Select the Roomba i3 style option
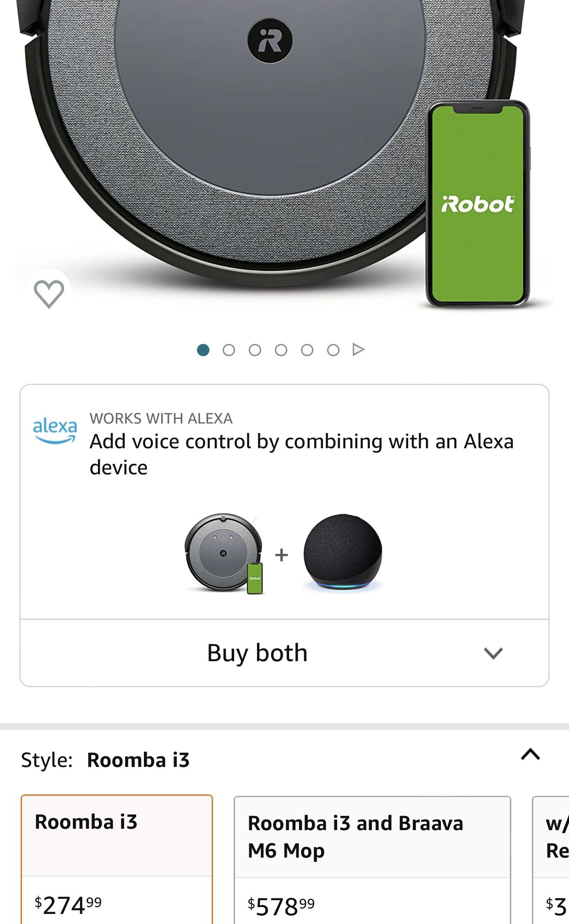The width and height of the screenshot is (569, 924). point(117,859)
